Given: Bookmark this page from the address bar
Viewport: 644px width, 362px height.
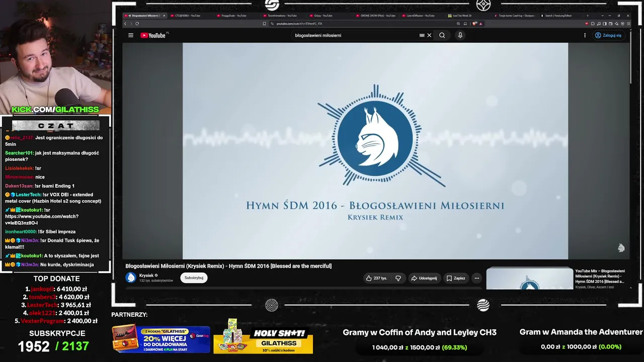Looking at the screenshot, I should click(264, 24).
